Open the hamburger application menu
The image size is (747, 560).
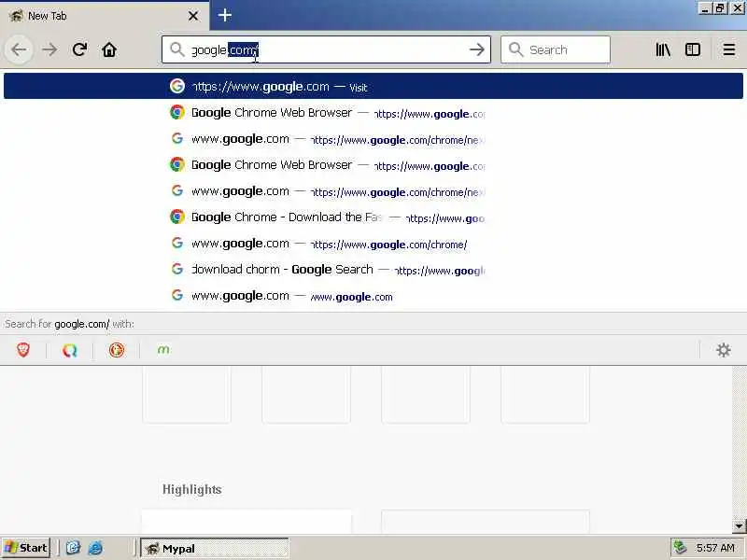point(729,49)
